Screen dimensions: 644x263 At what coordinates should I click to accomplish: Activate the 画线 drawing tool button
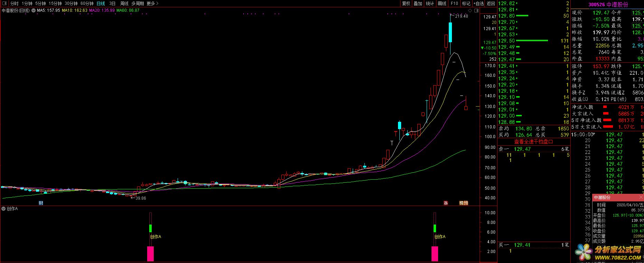[x=442, y=3]
